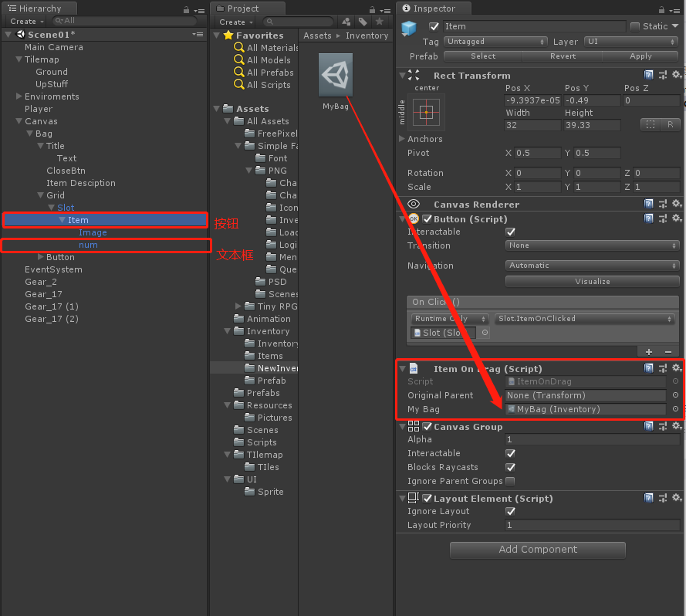Expand Enviroments in Hierarchy
686x616 pixels.
[19, 96]
